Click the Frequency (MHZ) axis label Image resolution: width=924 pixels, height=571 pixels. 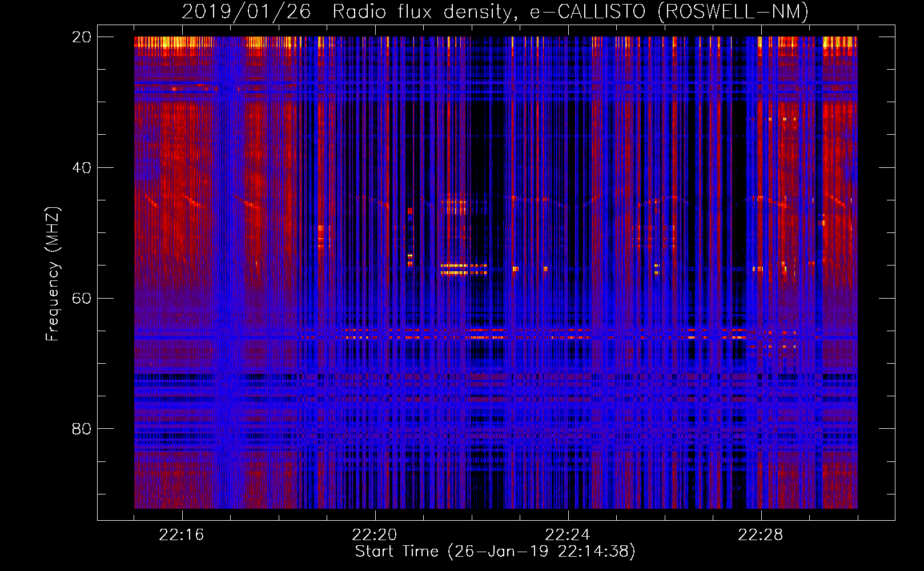coord(53,274)
